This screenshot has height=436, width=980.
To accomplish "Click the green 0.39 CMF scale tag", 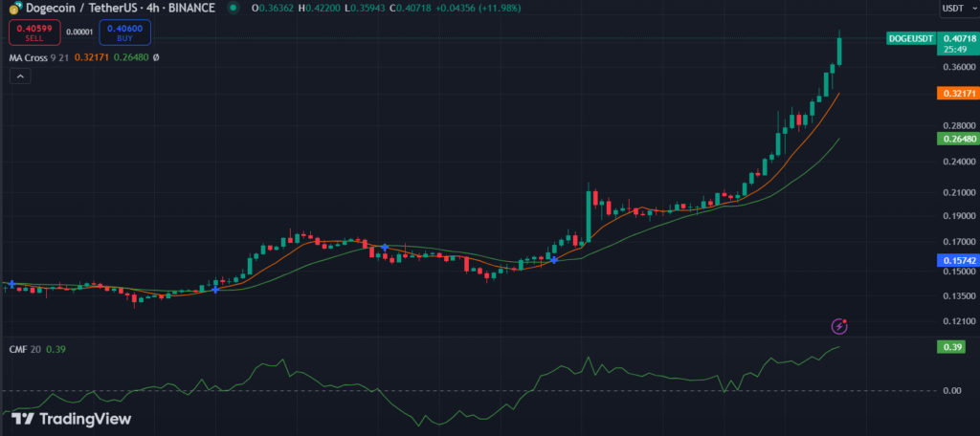I will click(x=951, y=347).
